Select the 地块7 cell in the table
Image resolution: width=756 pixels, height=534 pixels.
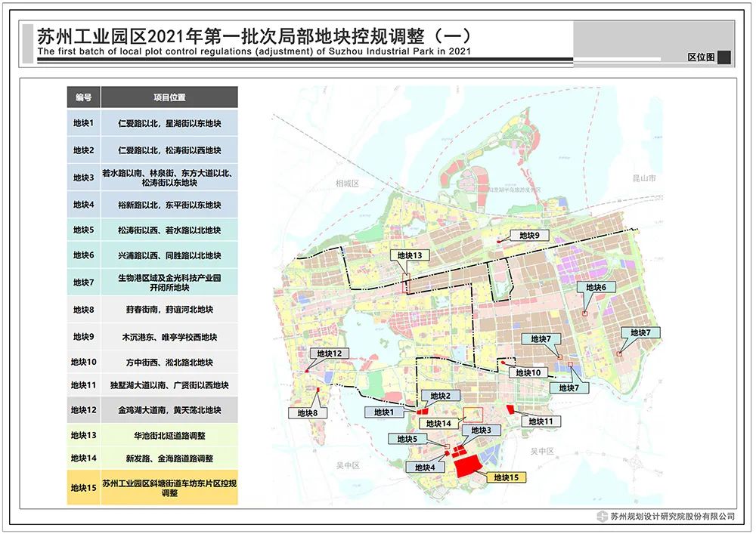(x=83, y=282)
